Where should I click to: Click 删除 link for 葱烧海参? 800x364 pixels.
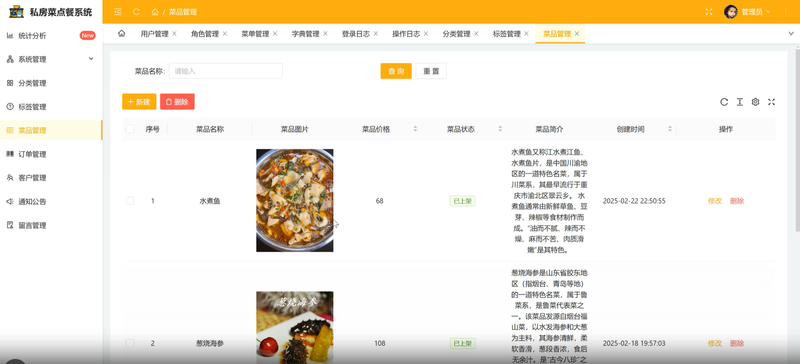(737, 343)
